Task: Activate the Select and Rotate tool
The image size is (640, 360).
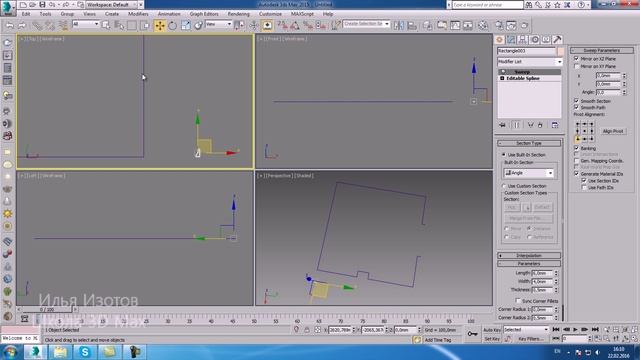Action: (x=172, y=25)
